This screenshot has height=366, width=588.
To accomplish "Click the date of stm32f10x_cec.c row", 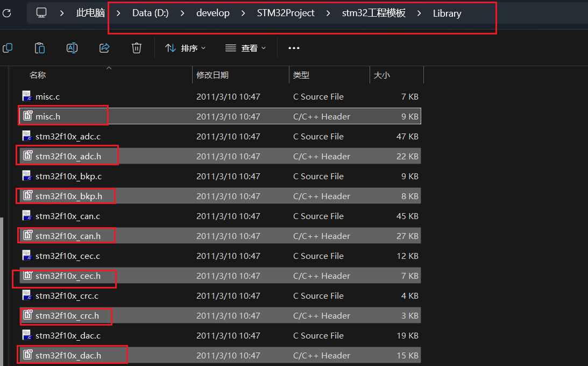I will 228,256.
